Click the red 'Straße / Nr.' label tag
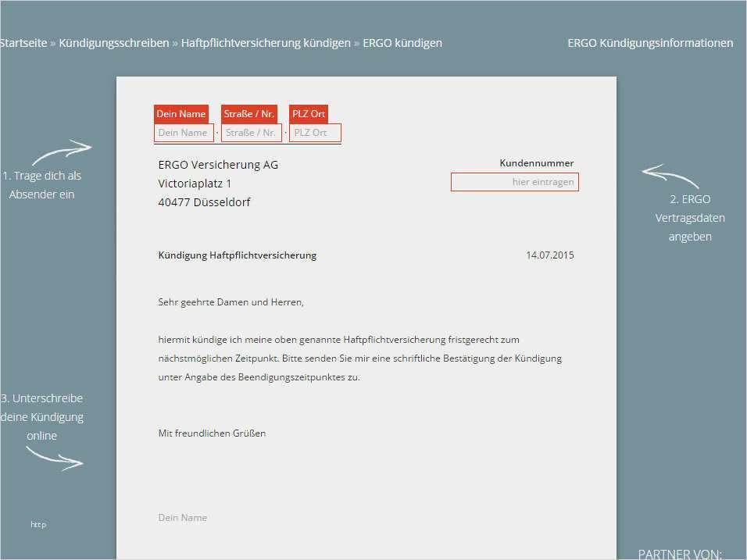747x560 pixels. tap(249, 114)
